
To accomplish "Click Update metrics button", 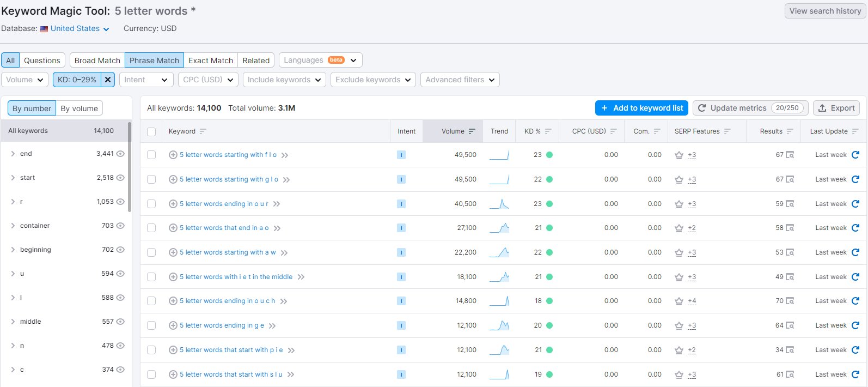I will (750, 108).
